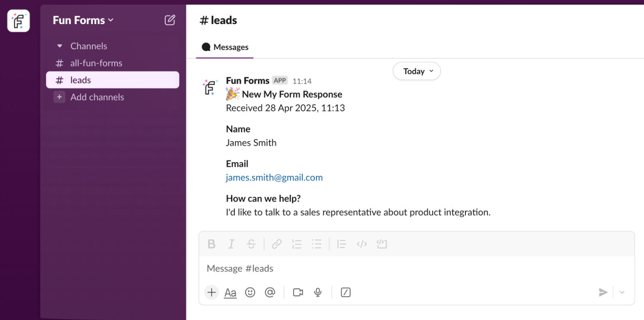Open the slash shortcuts menu

(346, 293)
